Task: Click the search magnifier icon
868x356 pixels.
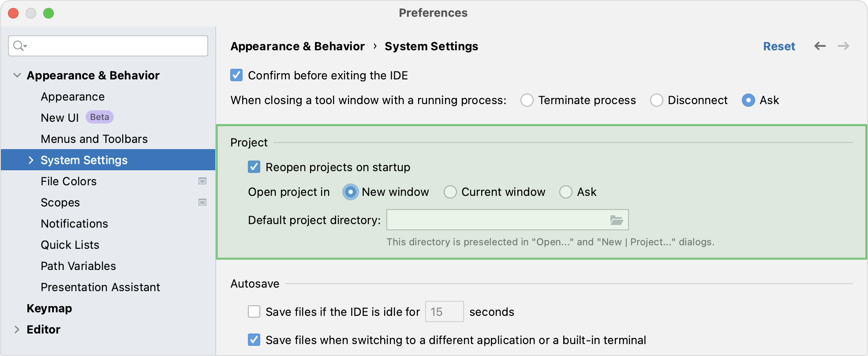Action: [19, 45]
